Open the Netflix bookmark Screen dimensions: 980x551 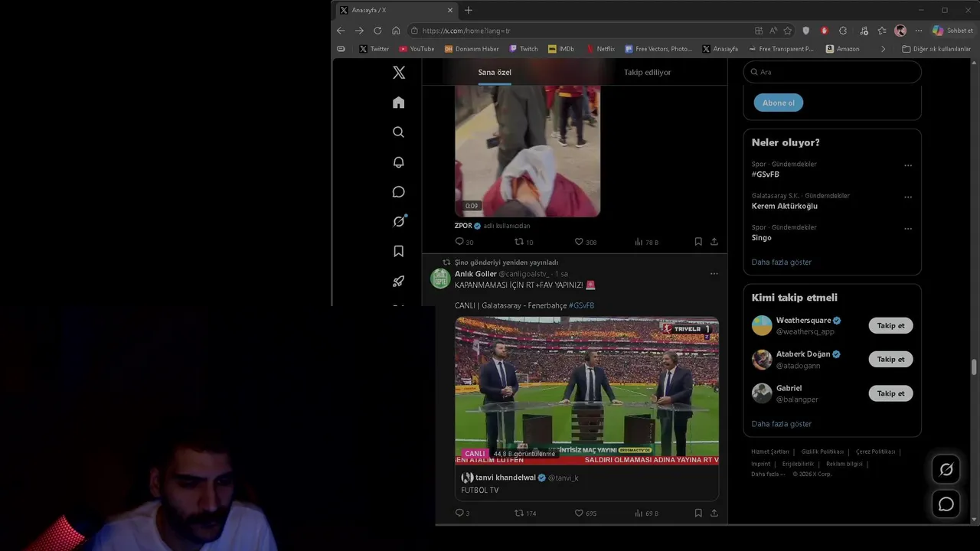click(x=600, y=49)
